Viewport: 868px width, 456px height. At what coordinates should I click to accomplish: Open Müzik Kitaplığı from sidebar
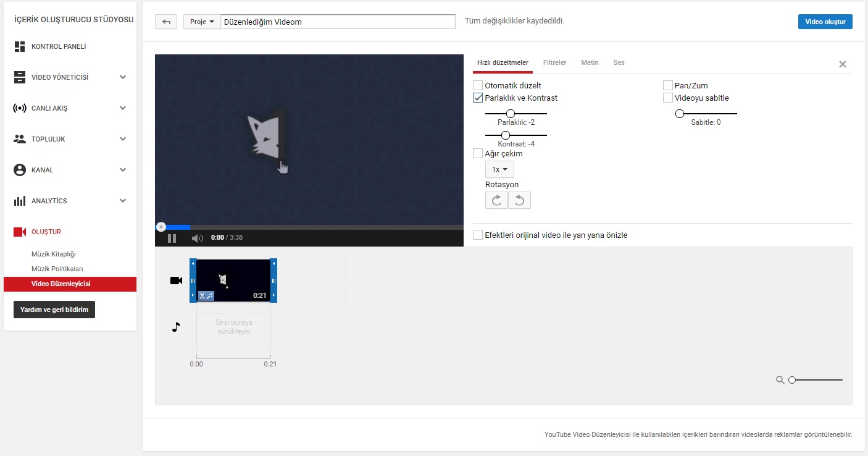[x=54, y=254]
